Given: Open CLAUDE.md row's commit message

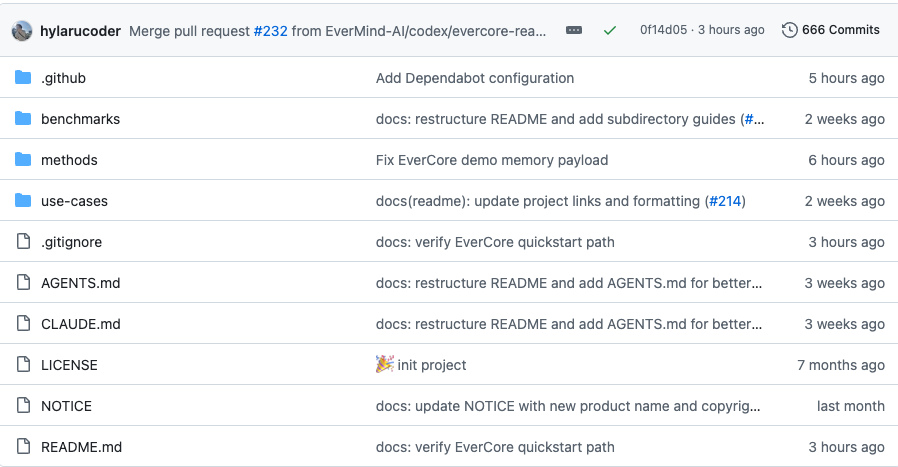Looking at the screenshot, I should coord(569,324).
